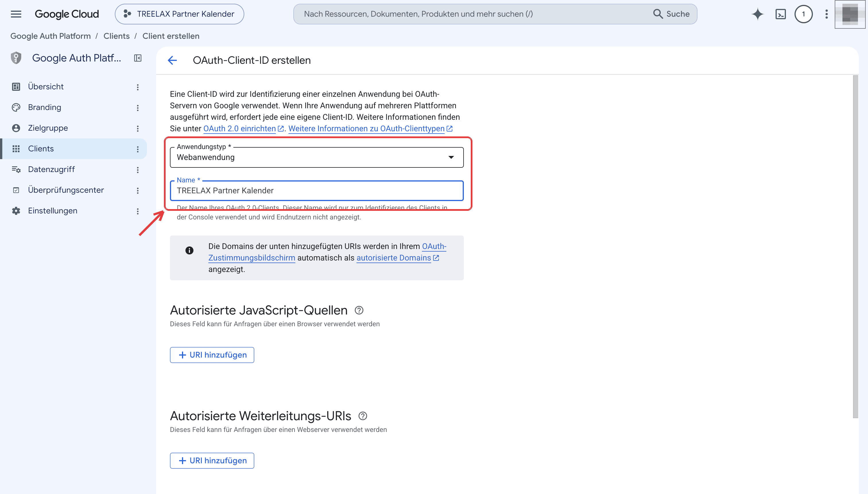Open the three-dot menu for Branding
868x494 pixels.
click(138, 108)
